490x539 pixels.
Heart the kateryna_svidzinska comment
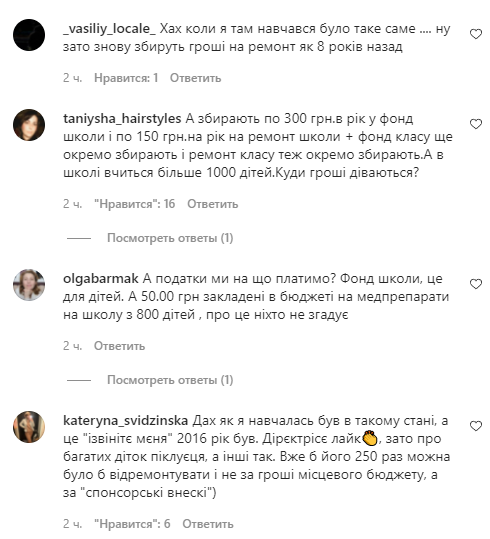click(476, 426)
